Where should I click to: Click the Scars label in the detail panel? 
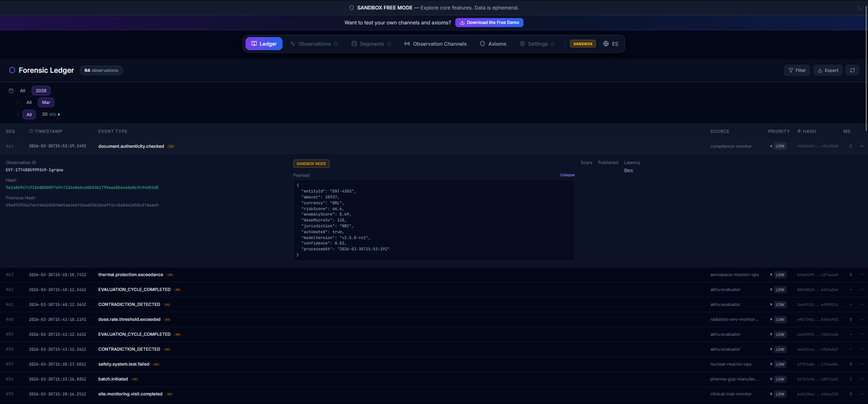(586, 163)
